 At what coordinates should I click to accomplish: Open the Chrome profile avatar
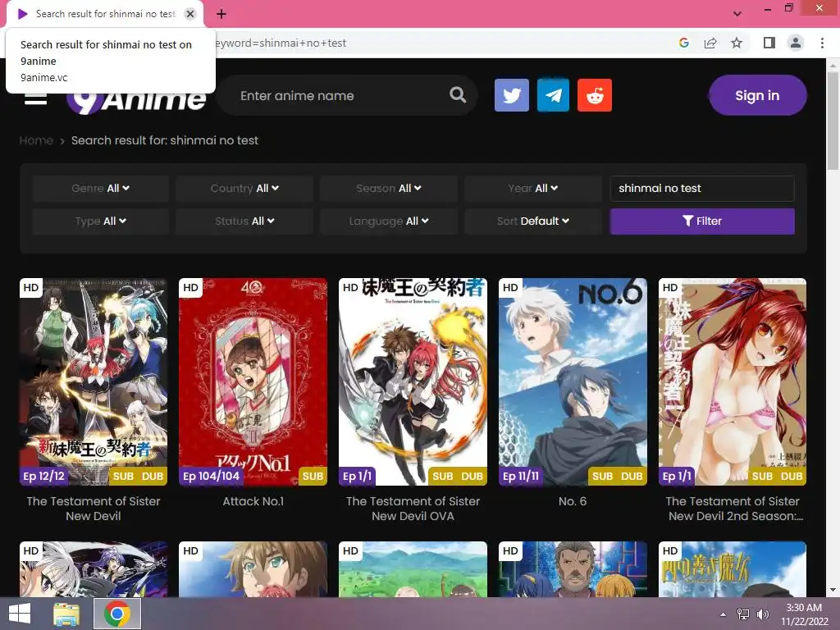click(796, 43)
